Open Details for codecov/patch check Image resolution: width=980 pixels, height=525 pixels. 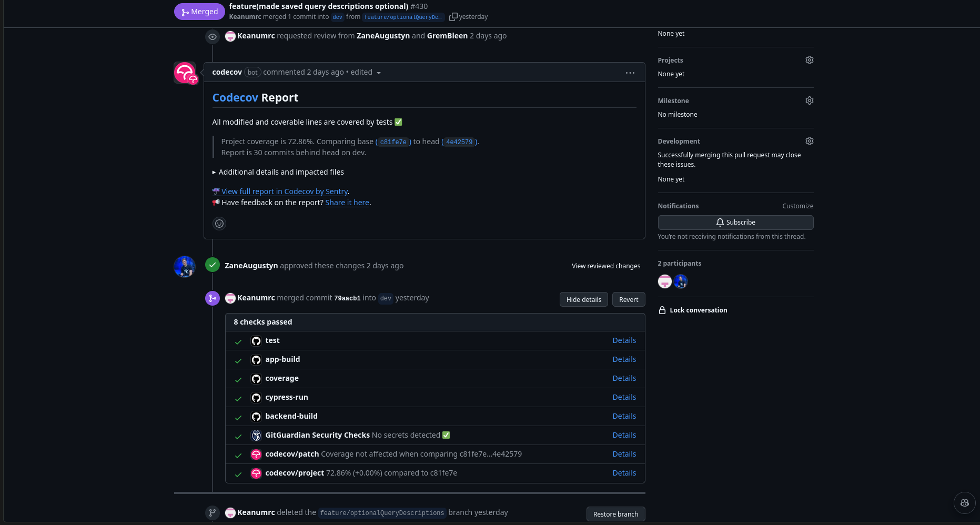624,454
